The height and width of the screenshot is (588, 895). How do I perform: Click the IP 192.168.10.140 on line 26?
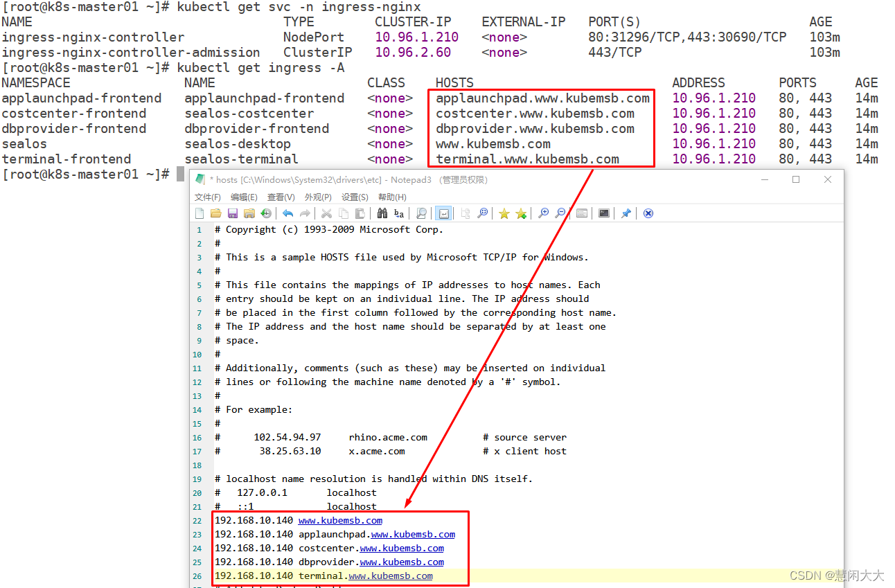point(254,576)
